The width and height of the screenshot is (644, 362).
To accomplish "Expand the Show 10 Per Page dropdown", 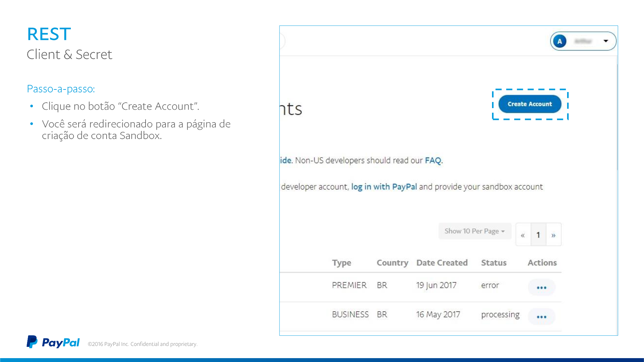I will pyautogui.click(x=475, y=231).
